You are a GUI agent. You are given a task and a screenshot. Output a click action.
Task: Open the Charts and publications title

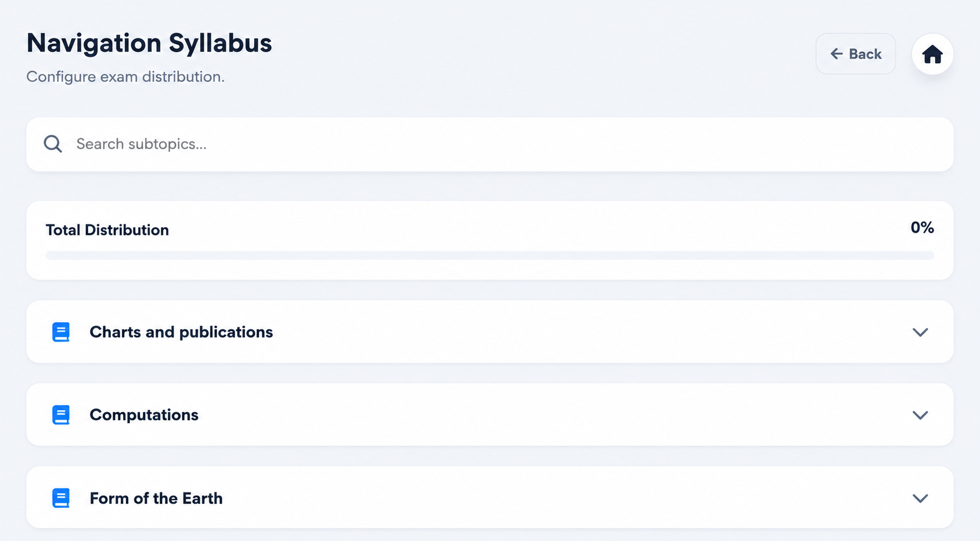coord(181,332)
